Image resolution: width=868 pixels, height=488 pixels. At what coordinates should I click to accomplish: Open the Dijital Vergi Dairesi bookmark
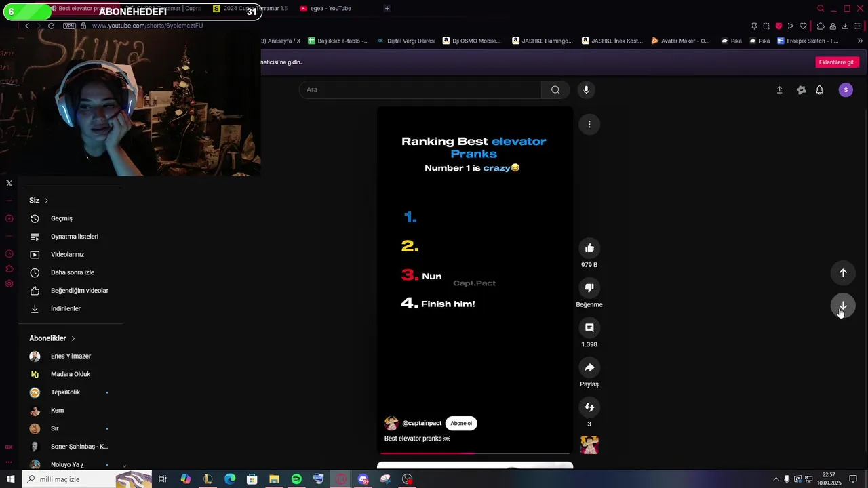(406, 41)
